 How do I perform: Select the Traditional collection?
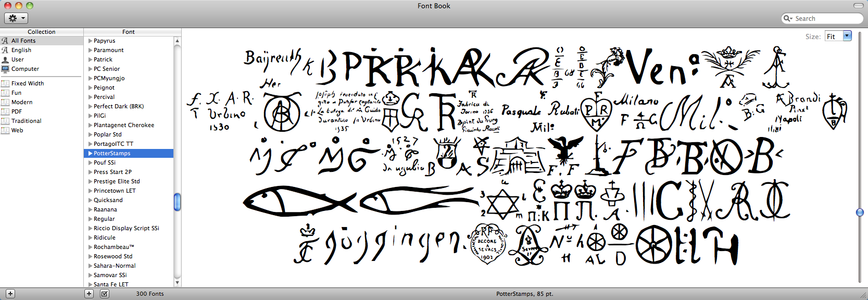[26, 121]
